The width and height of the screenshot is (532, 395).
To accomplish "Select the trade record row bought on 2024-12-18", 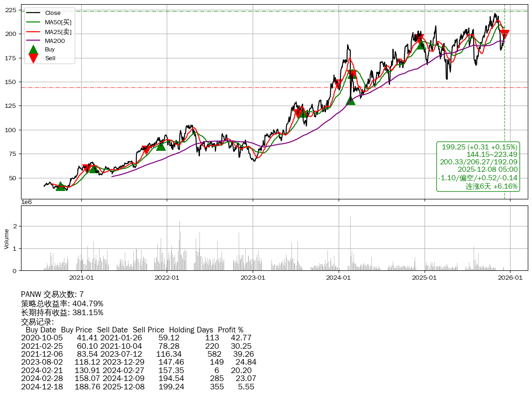I will click(x=138, y=387).
